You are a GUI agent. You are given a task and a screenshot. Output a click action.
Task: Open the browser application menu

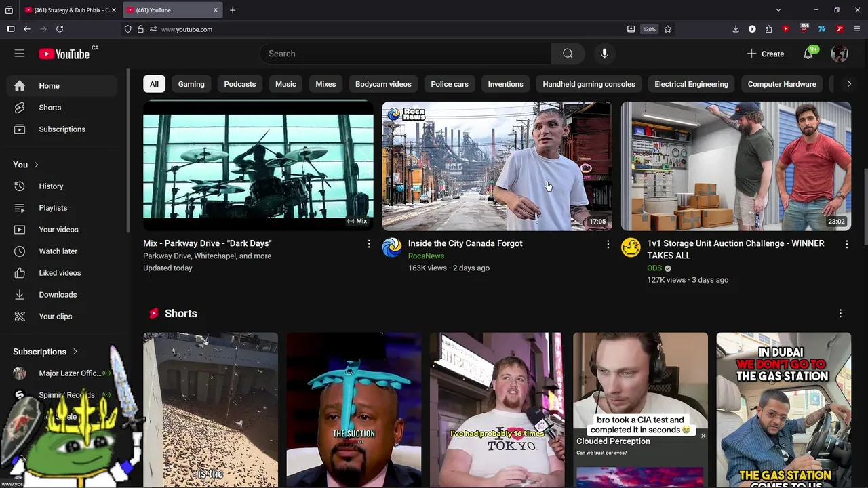coord(857,29)
